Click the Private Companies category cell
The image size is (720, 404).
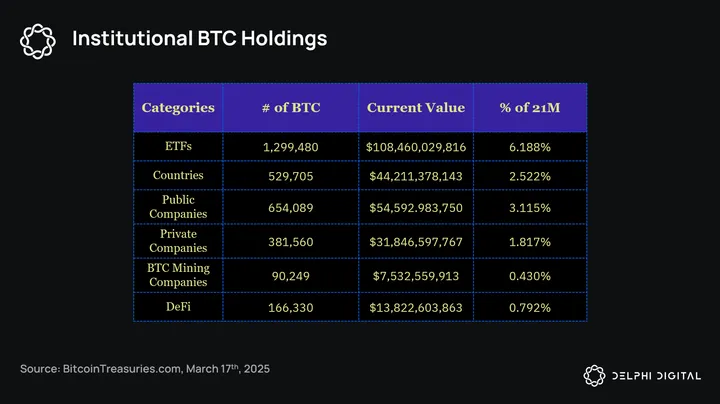click(178, 240)
